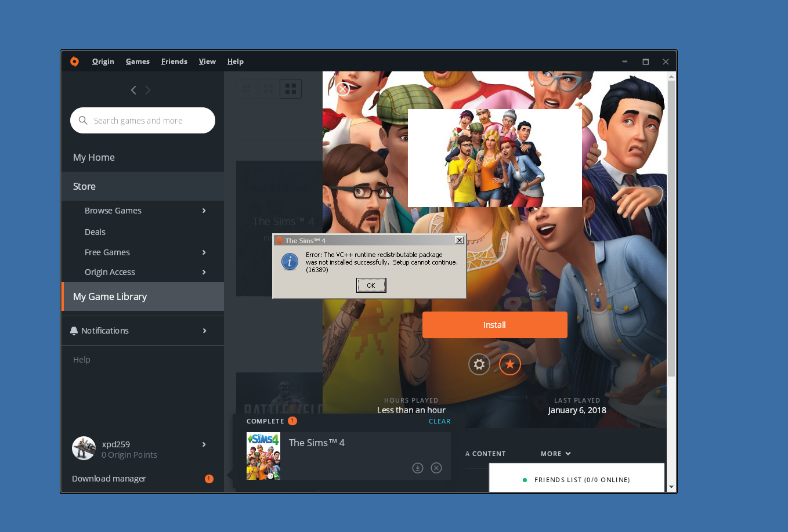Open game settings gear icon
Screen dimensions: 788x532
tap(479, 364)
